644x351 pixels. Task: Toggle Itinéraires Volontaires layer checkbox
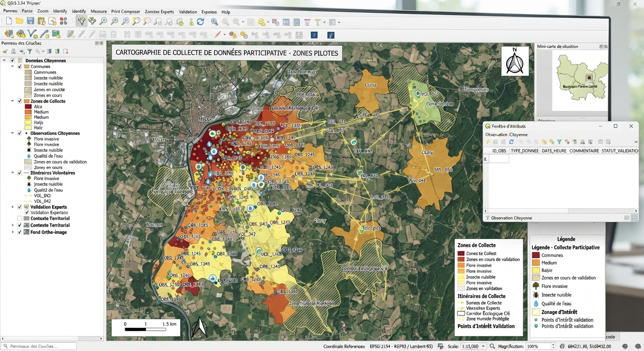coord(20,173)
